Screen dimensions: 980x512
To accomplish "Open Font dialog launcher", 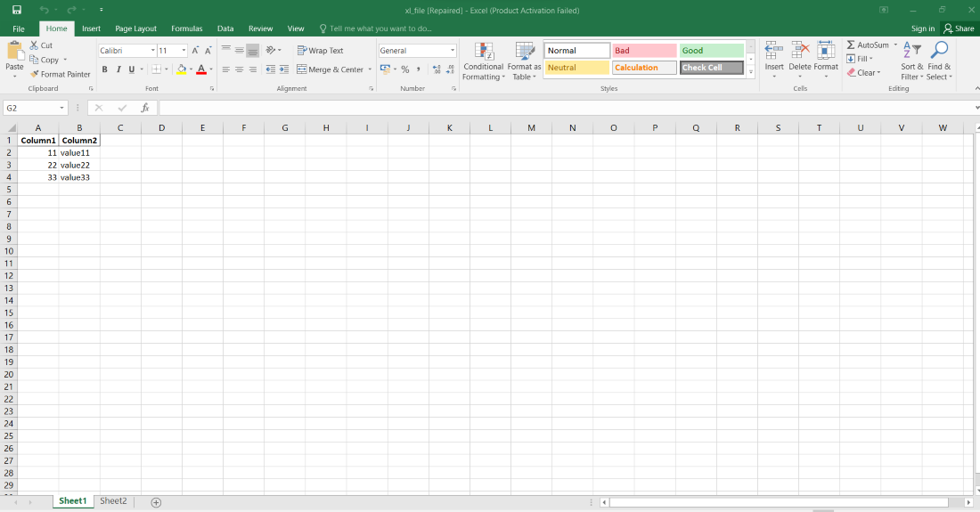I will [x=212, y=89].
